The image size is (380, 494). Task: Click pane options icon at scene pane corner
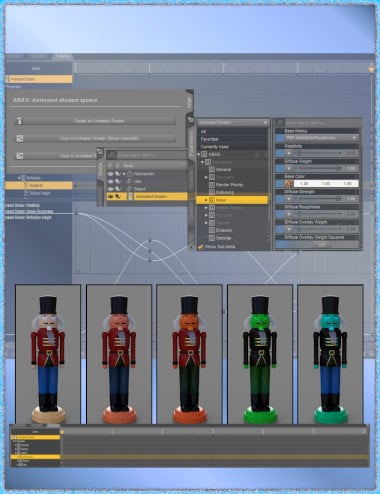pyautogui.click(x=99, y=151)
